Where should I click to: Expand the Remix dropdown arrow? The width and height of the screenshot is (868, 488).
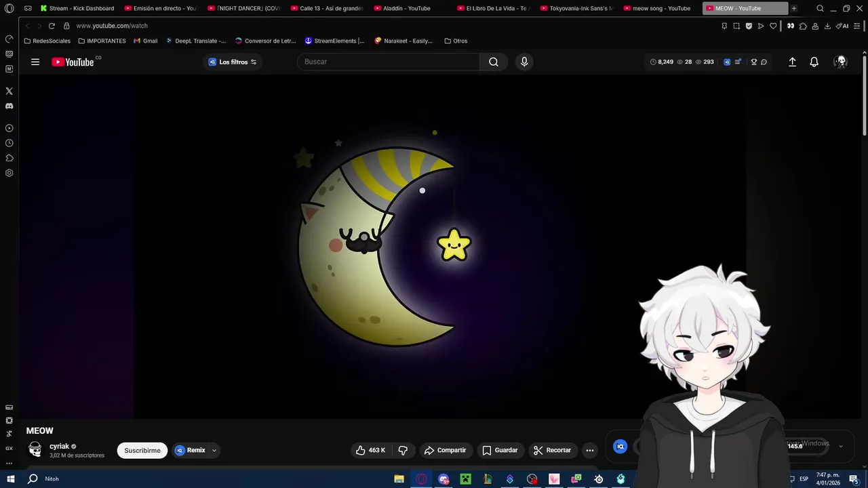coord(214,450)
